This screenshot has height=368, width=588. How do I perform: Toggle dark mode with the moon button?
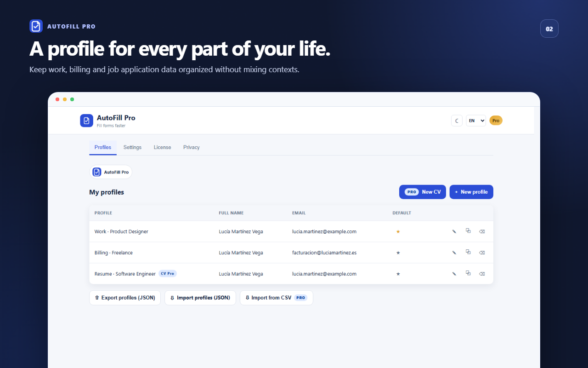pos(457,121)
